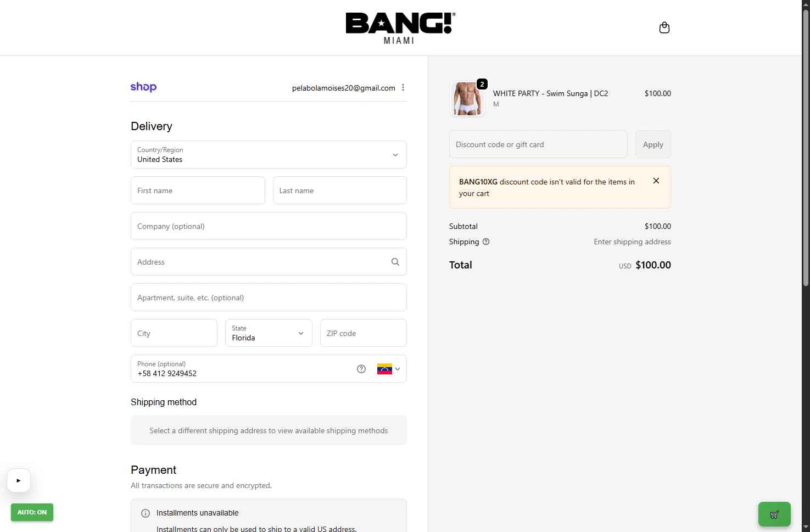810x532 pixels.
Task: Click the address search magnifier icon
Action: [x=395, y=262]
